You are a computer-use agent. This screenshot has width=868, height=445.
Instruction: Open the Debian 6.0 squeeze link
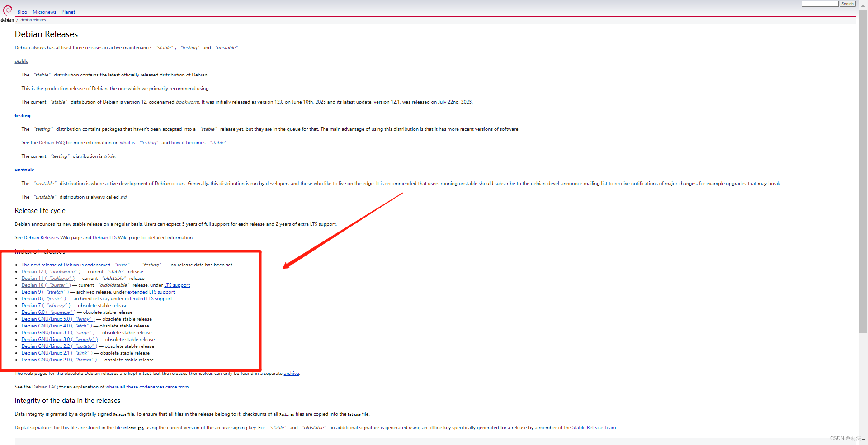[48, 312]
